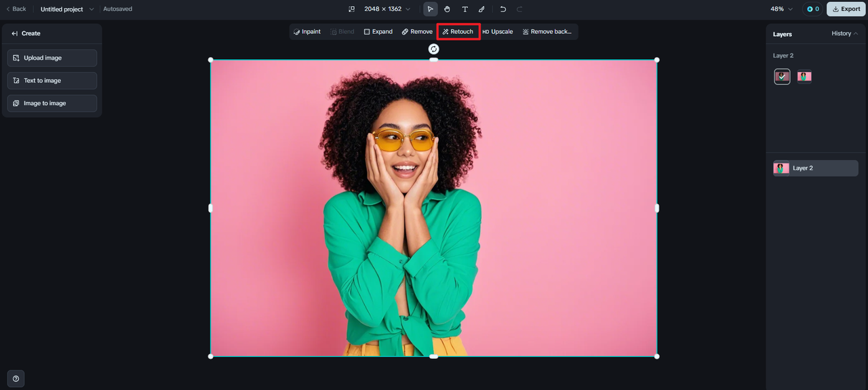868x390 pixels.
Task: Click Remove background tool
Action: pos(547,32)
